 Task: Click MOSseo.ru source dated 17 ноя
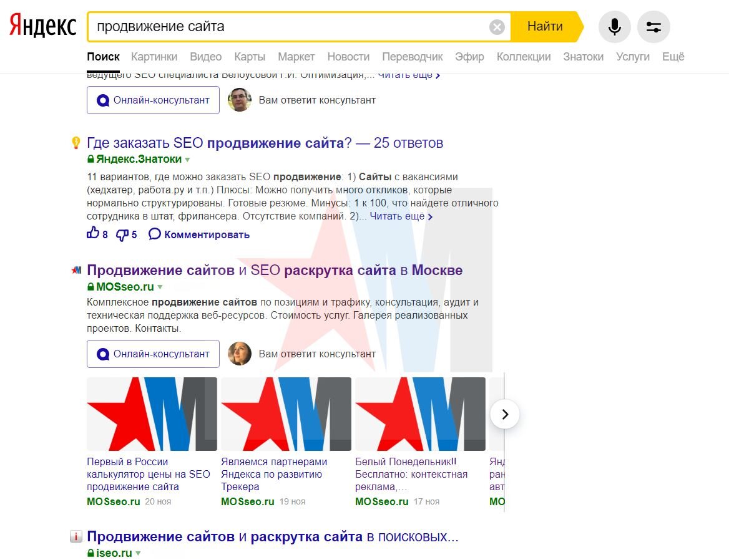(382, 501)
